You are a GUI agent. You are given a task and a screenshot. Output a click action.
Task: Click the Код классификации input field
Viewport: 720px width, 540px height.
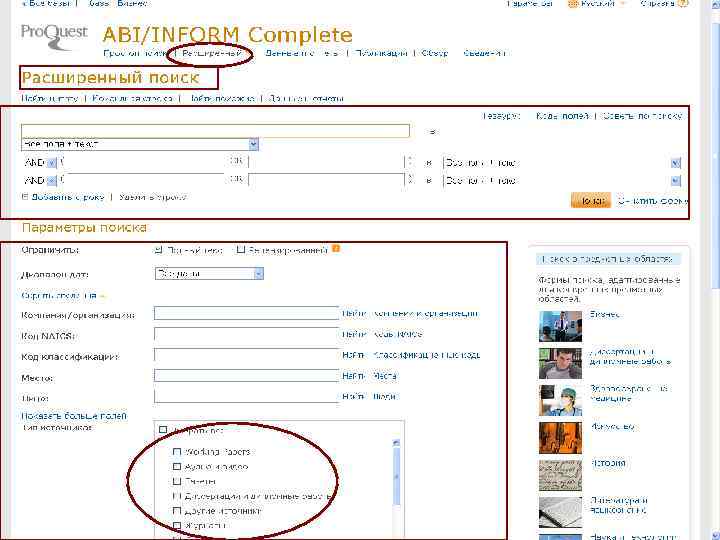[x=247, y=355]
